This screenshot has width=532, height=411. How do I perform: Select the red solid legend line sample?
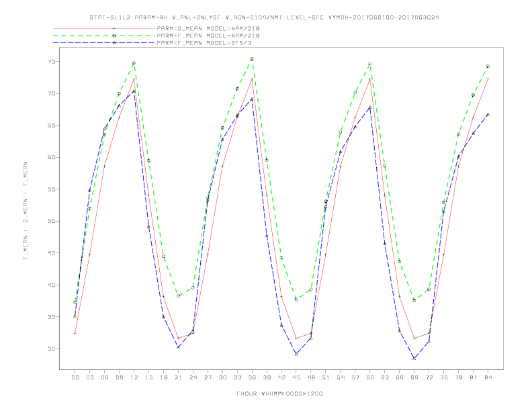(104, 28)
